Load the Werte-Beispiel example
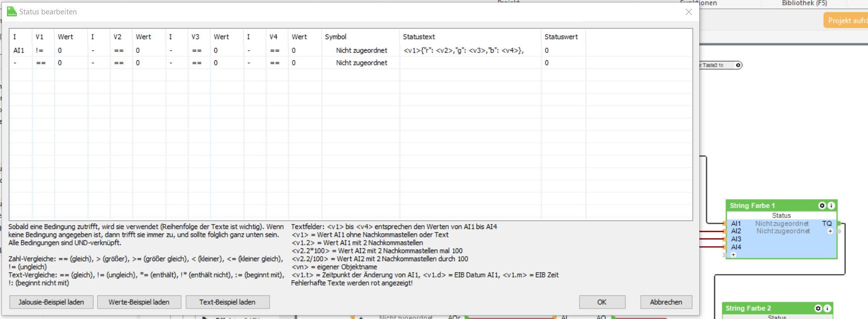 (139, 302)
